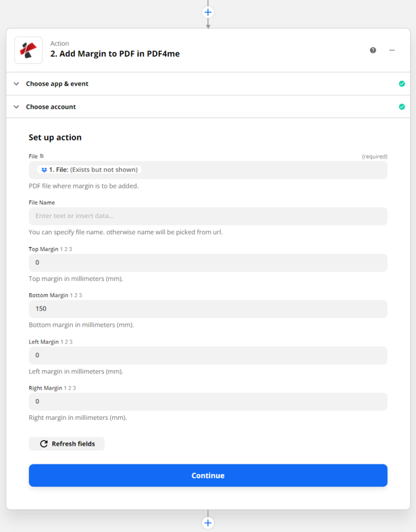Click the PDF4me app logo

pos(28,50)
